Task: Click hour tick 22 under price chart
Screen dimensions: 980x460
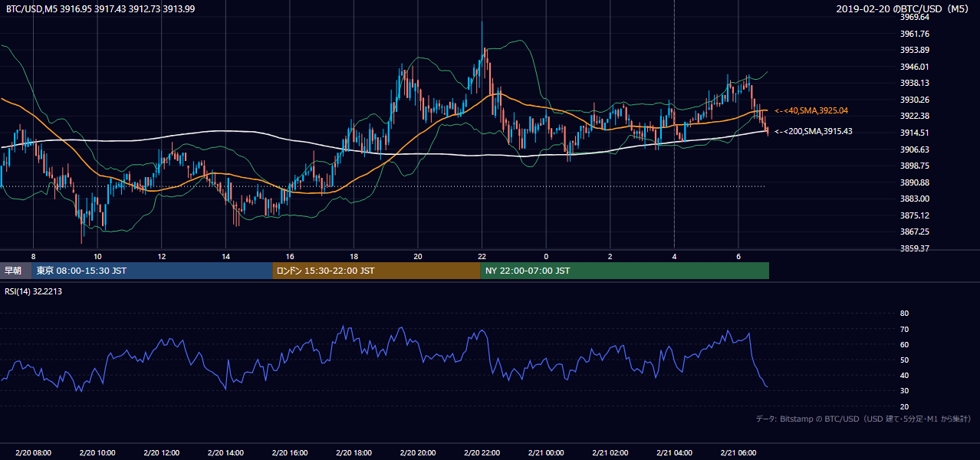Action: tap(482, 256)
